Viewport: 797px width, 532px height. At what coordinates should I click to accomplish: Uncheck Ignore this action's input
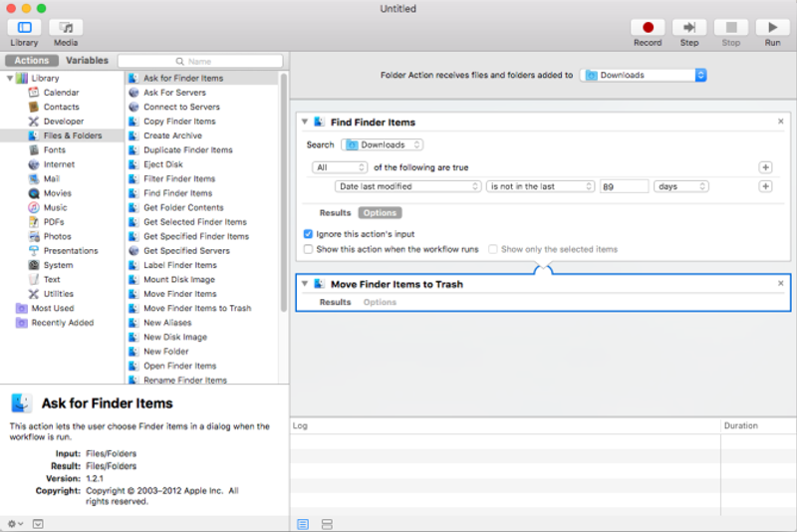308,234
